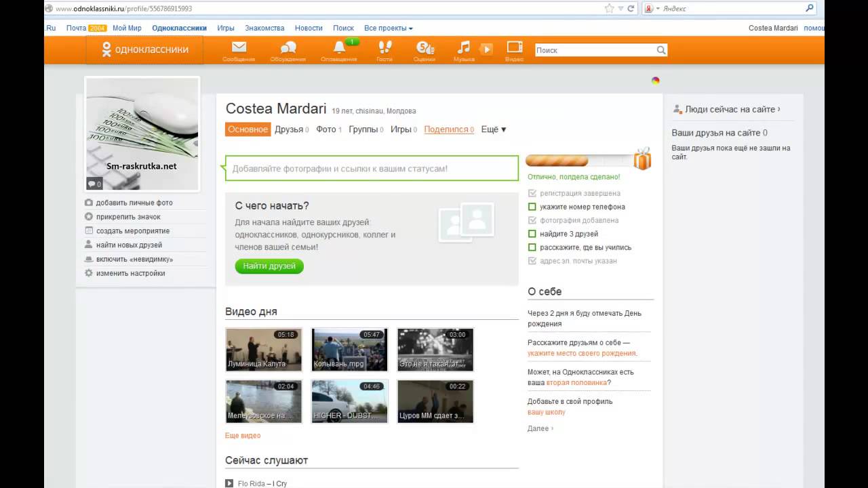Click the Люди сейчас на сайте person icon
This screenshot has width=868, height=488.
[x=677, y=109]
